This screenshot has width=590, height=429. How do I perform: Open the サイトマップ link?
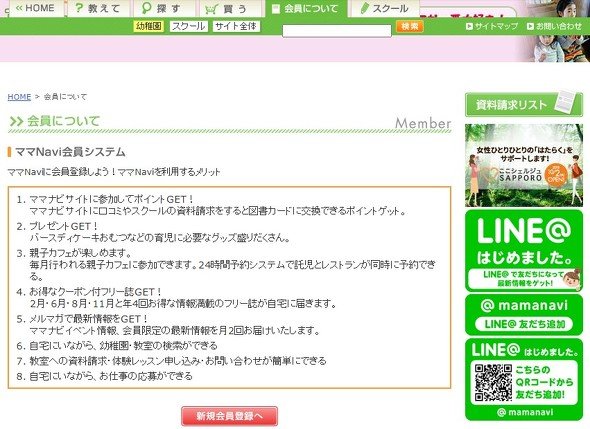(492, 26)
